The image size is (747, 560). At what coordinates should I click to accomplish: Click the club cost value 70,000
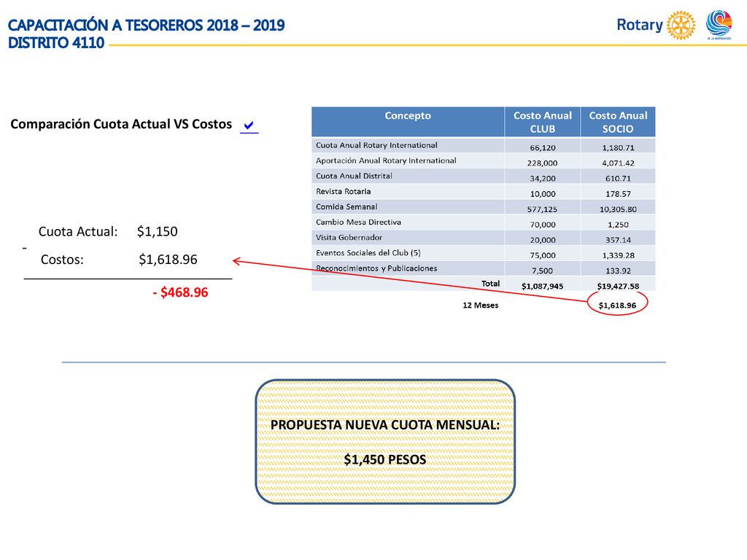click(543, 225)
